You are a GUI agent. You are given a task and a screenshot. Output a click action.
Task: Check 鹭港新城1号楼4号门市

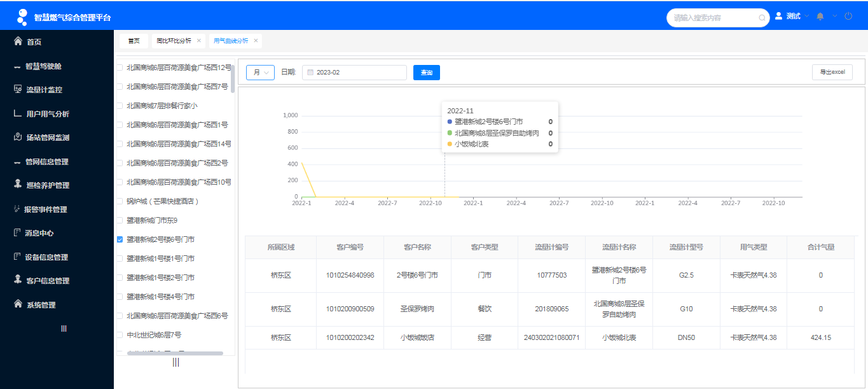pos(120,297)
